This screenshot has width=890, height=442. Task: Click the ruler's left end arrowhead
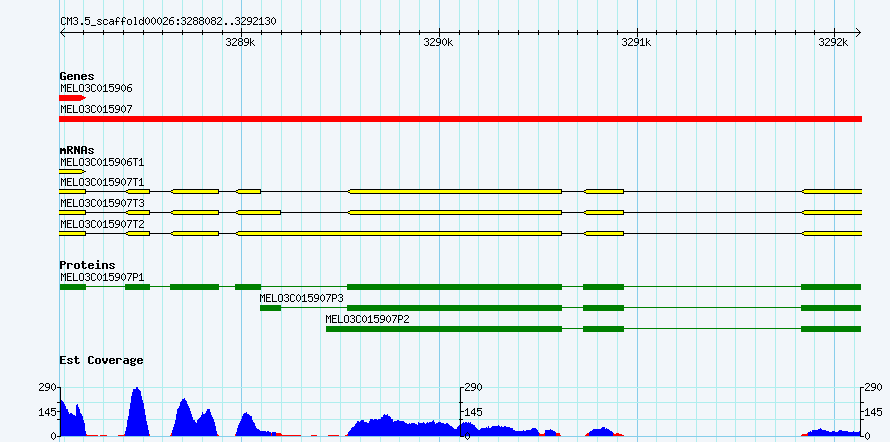coord(62,33)
